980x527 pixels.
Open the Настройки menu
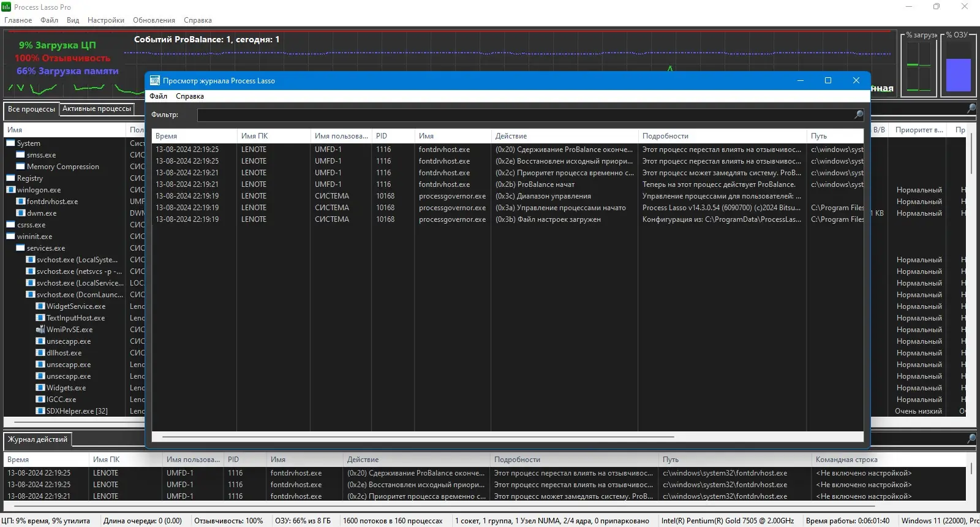click(x=106, y=20)
